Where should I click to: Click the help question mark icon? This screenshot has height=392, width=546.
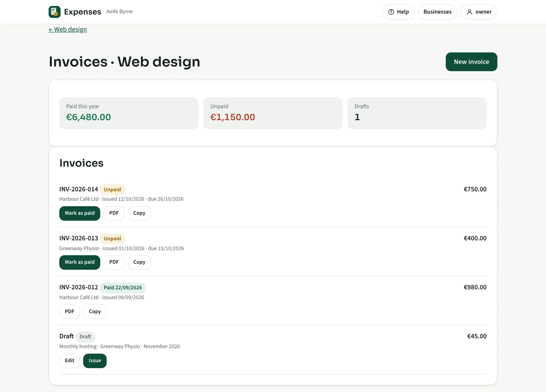pyautogui.click(x=391, y=12)
